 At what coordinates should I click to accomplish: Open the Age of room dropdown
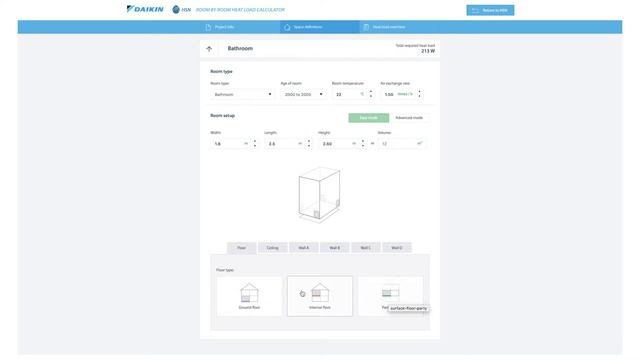click(x=303, y=94)
